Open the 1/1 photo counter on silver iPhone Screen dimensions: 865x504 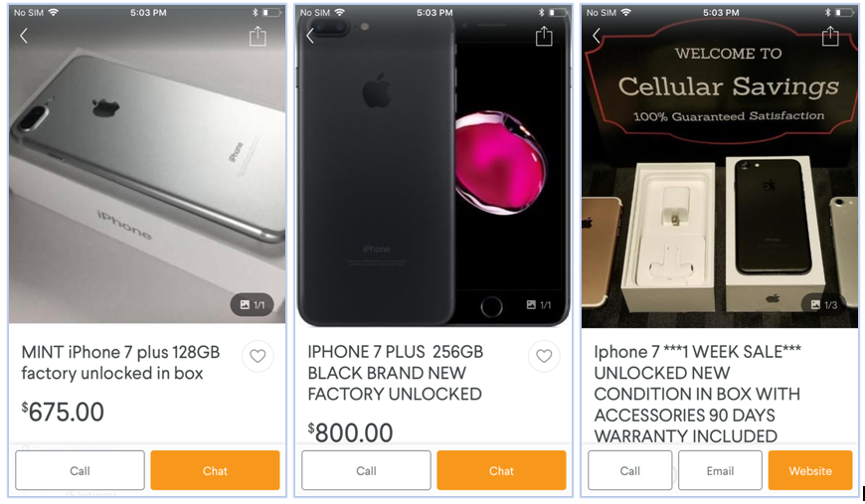pyautogui.click(x=253, y=304)
